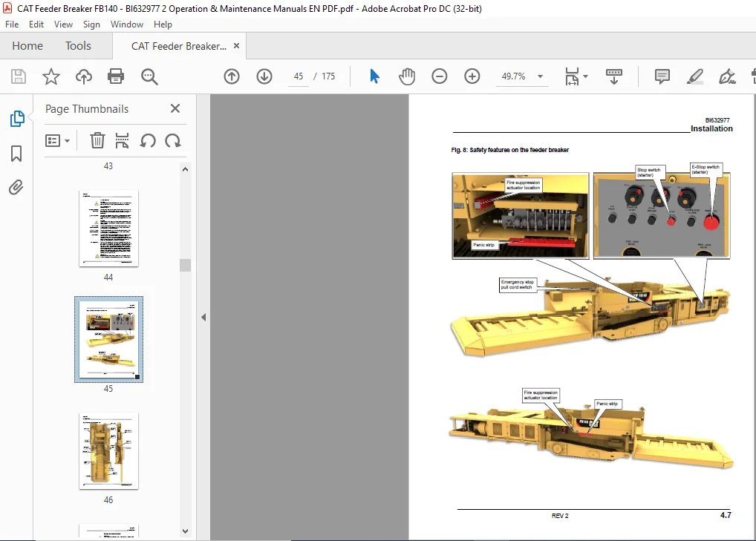The width and height of the screenshot is (756, 541).
Task: Collapse the navigation pane arrow
Action: (x=203, y=317)
